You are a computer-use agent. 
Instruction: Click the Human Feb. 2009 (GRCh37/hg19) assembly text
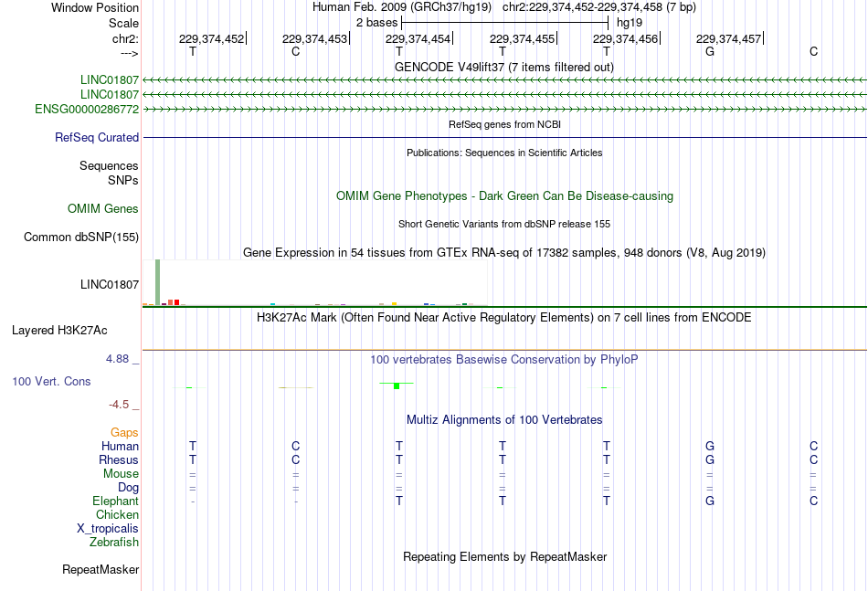(402, 7)
